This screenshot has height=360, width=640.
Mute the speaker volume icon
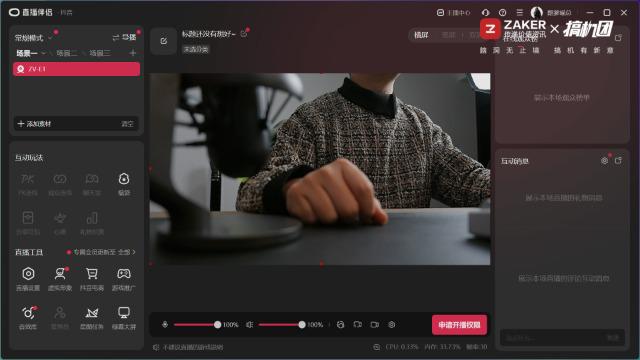pyautogui.click(x=249, y=324)
